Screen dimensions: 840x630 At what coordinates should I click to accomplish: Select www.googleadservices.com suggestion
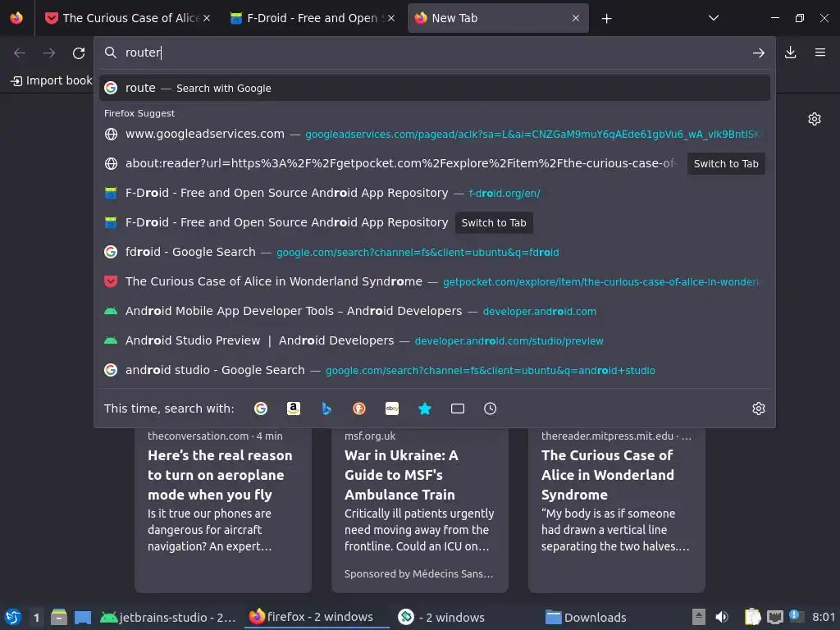point(435,134)
